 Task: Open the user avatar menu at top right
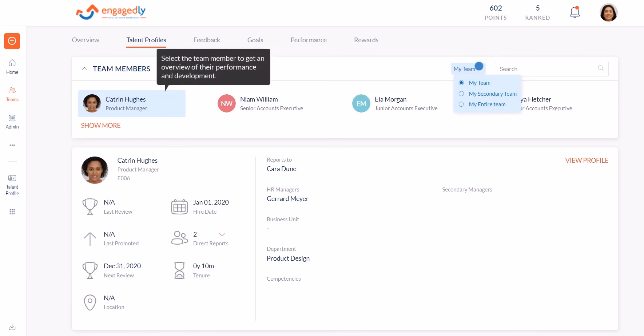608,12
